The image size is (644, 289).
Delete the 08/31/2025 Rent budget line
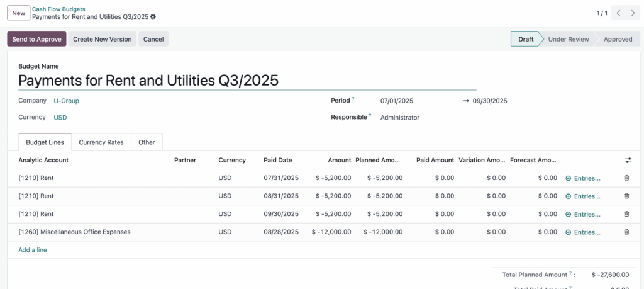pos(626,196)
